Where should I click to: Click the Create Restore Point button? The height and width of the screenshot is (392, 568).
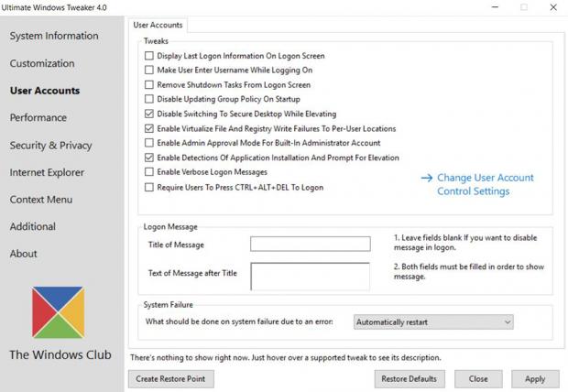coord(170,379)
